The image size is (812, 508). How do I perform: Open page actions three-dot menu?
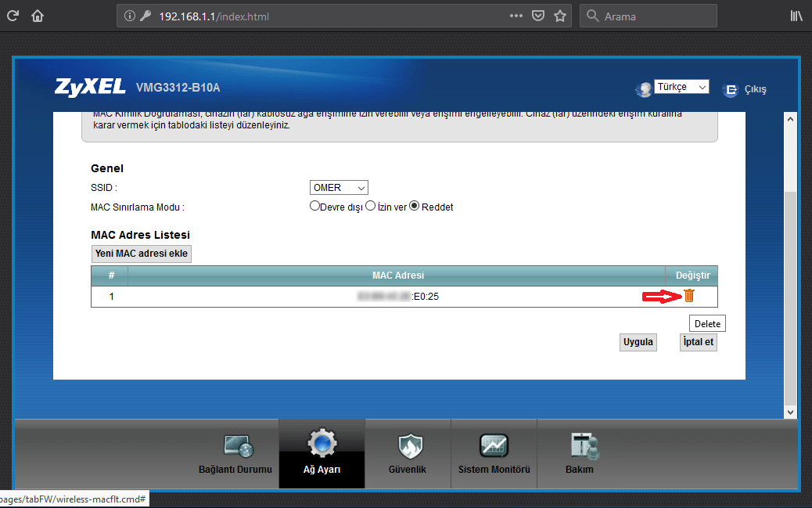pyautogui.click(x=516, y=16)
